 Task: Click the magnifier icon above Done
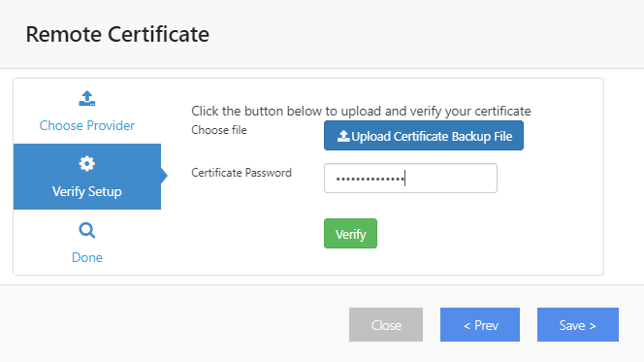point(87,231)
